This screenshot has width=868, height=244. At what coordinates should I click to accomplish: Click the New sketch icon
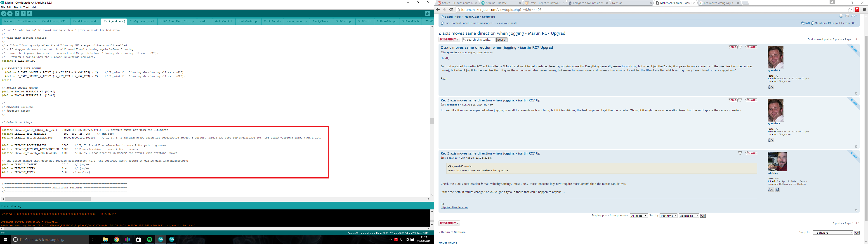point(17,14)
